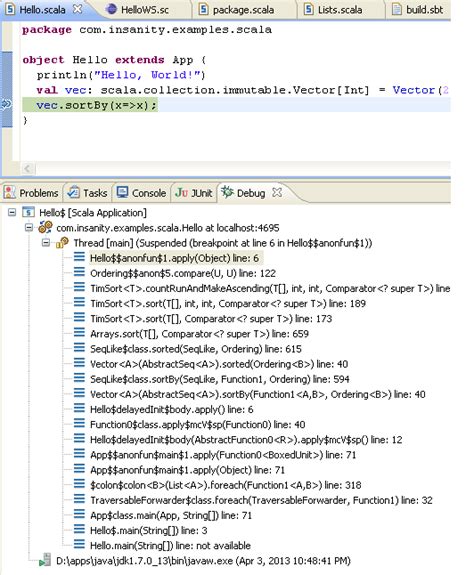Collapse the Hello$ Scala Application node

[x=12, y=212]
